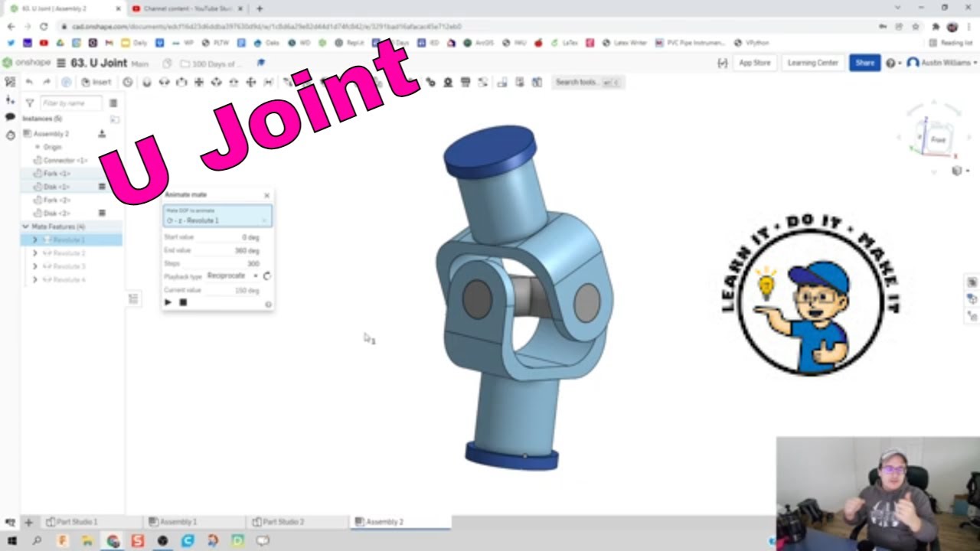Click the list view icon beside filter field
980x551 pixels.
tap(113, 103)
